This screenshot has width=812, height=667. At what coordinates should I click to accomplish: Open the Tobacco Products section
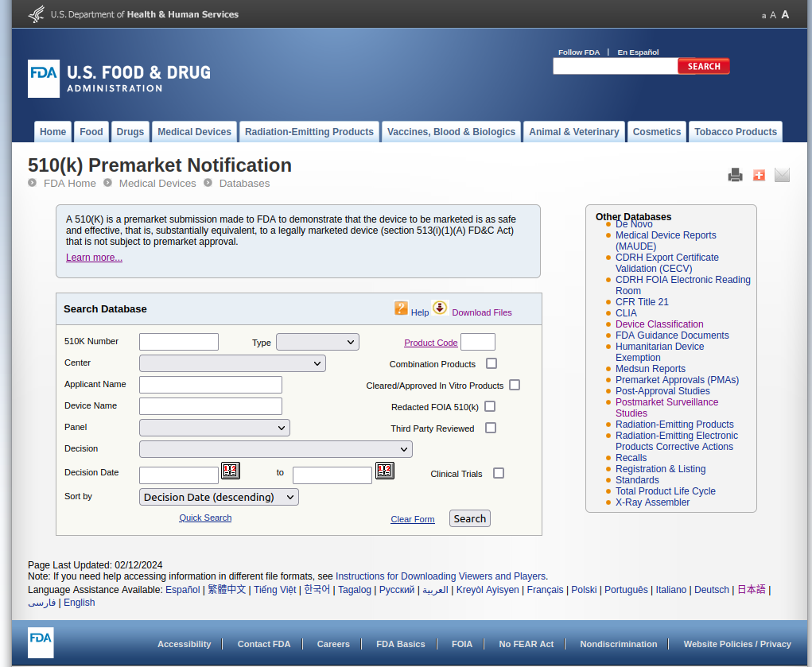click(735, 131)
